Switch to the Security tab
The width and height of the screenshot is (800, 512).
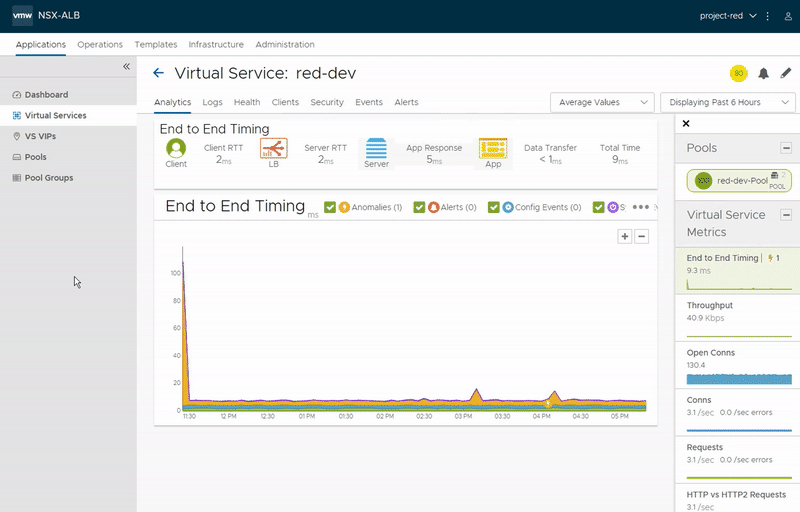pyautogui.click(x=327, y=102)
